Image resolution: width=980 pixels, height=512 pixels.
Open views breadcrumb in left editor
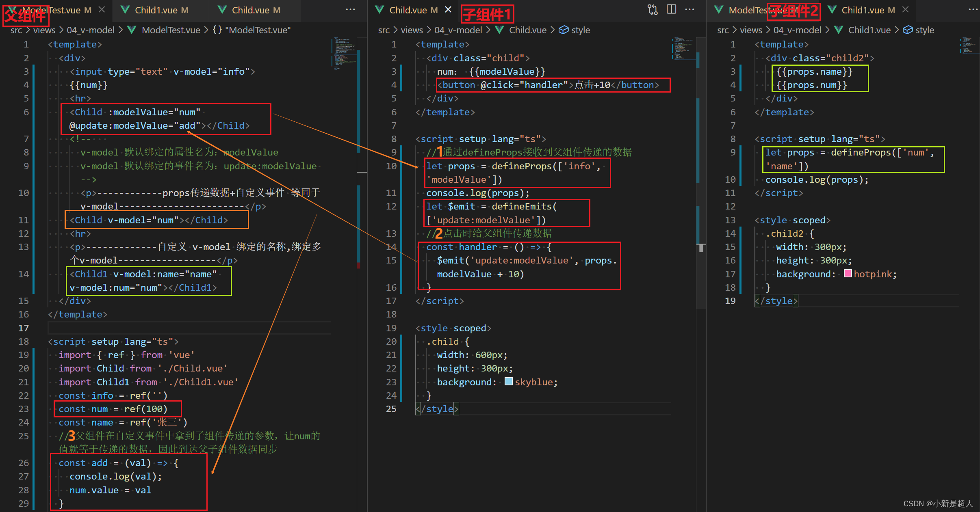(44, 30)
